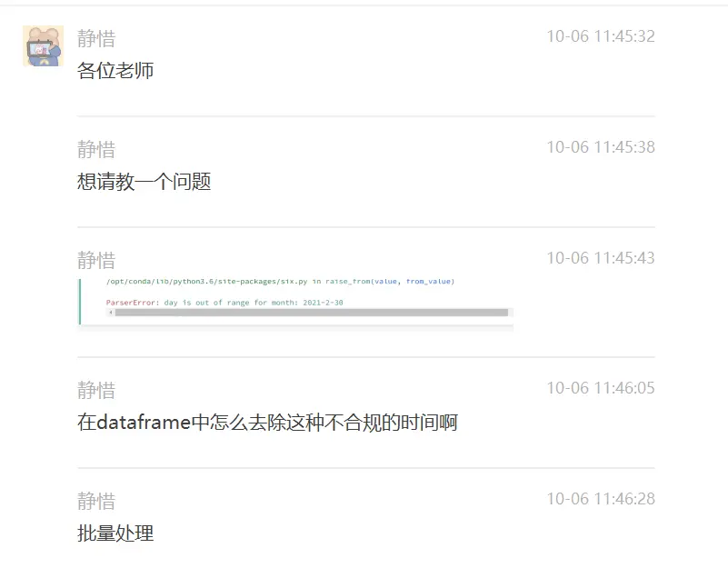The image size is (728, 568).
Task: Click the six.py file path in image
Action: (206, 282)
